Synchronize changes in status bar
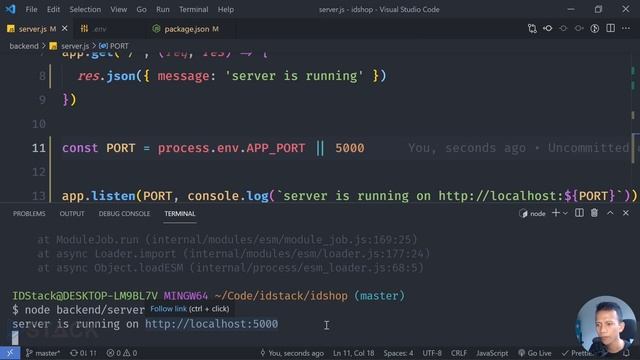The height and width of the screenshot is (360, 640). tap(83, 353)
